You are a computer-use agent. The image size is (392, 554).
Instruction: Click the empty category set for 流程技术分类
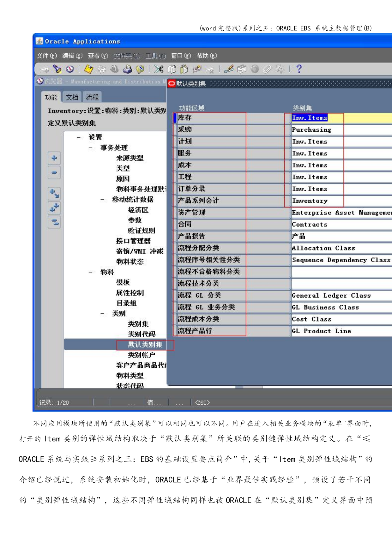pyautogui.click(x=341, y=284)
